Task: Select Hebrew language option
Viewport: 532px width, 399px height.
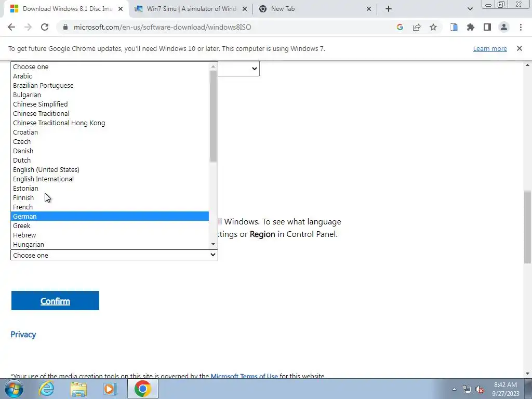Action: point(110,235)
